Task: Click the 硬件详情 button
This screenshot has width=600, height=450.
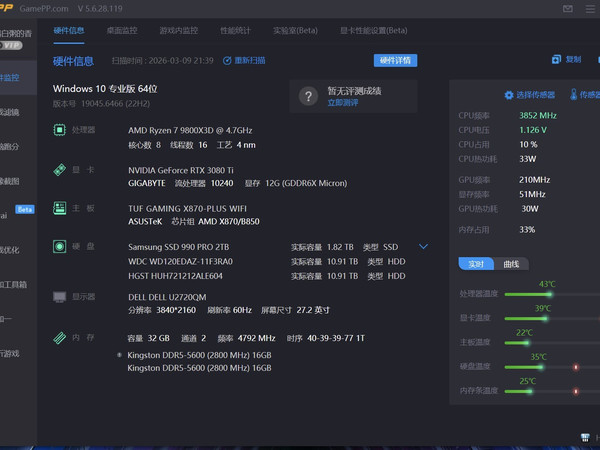Action: [395, 60]
